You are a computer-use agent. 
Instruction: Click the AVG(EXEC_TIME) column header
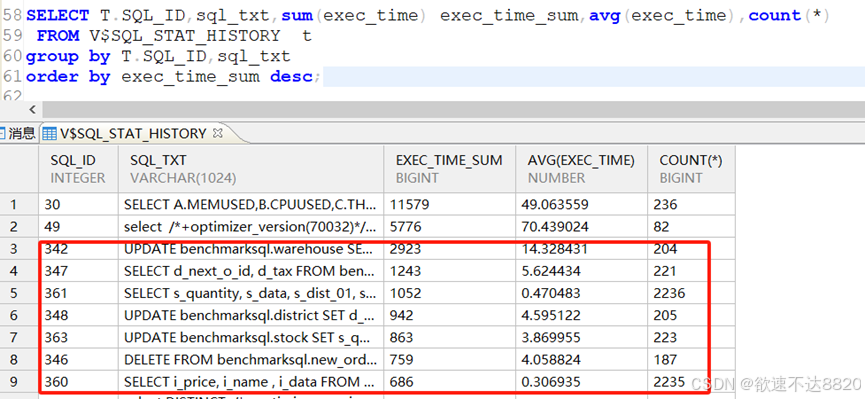581,169
